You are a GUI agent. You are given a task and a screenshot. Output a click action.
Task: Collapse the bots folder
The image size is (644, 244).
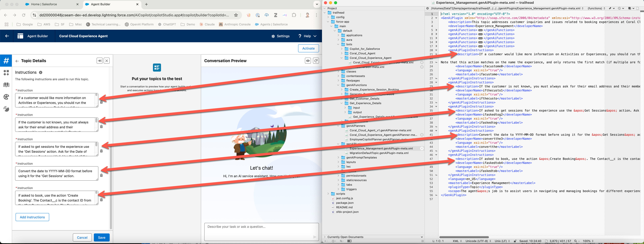pyautogui.click(x=338, y=44)
